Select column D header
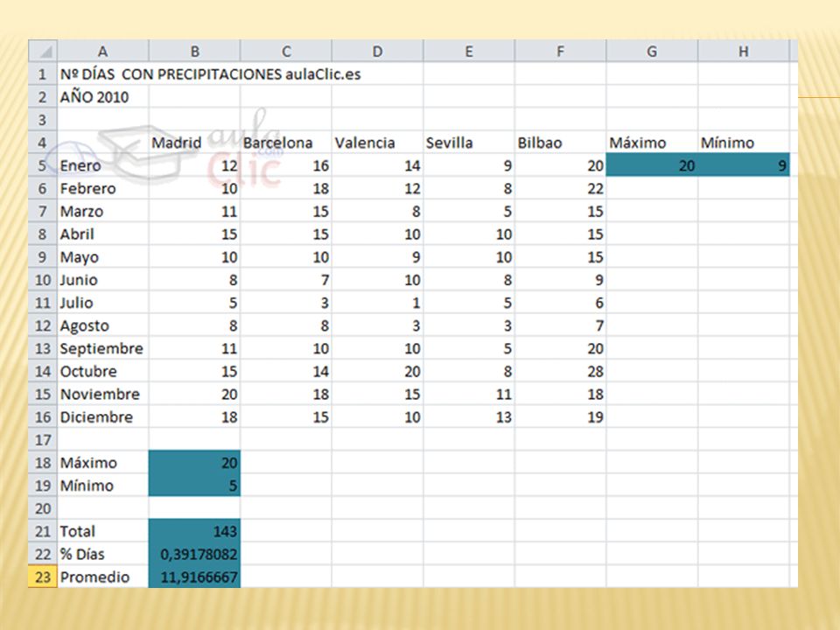The width and height of the screenshot is (840, 630). (x=377, y=51)
